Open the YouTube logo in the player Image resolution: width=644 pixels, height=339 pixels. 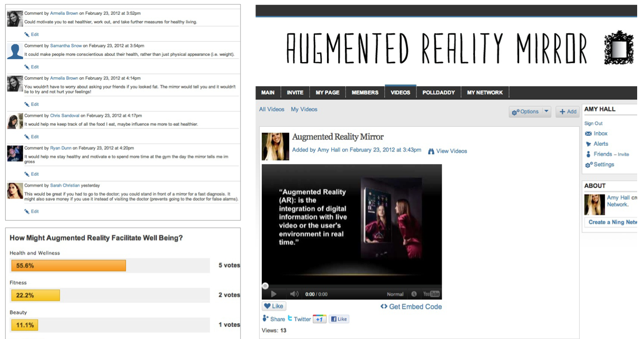tap(431, 294)
